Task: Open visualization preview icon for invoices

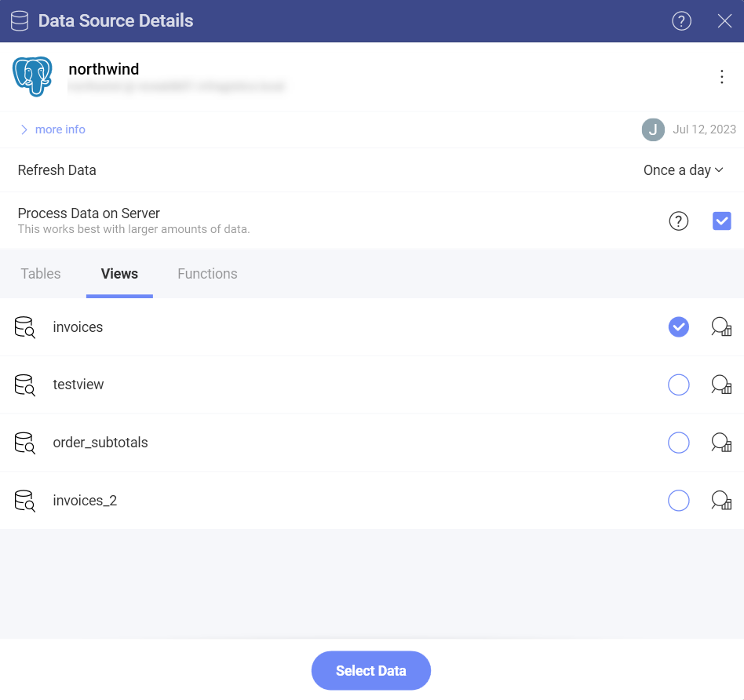Action: (721, 327)
